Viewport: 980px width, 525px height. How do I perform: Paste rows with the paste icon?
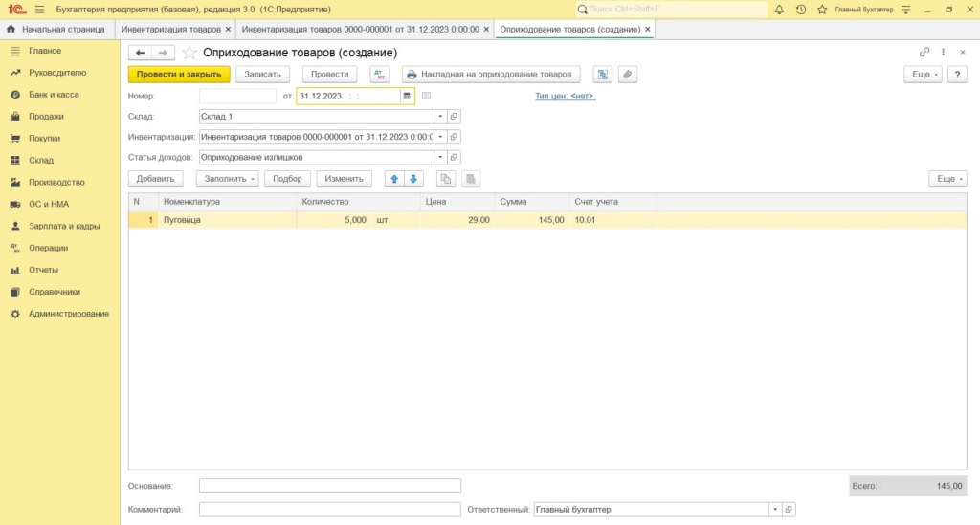pos(471,179)
